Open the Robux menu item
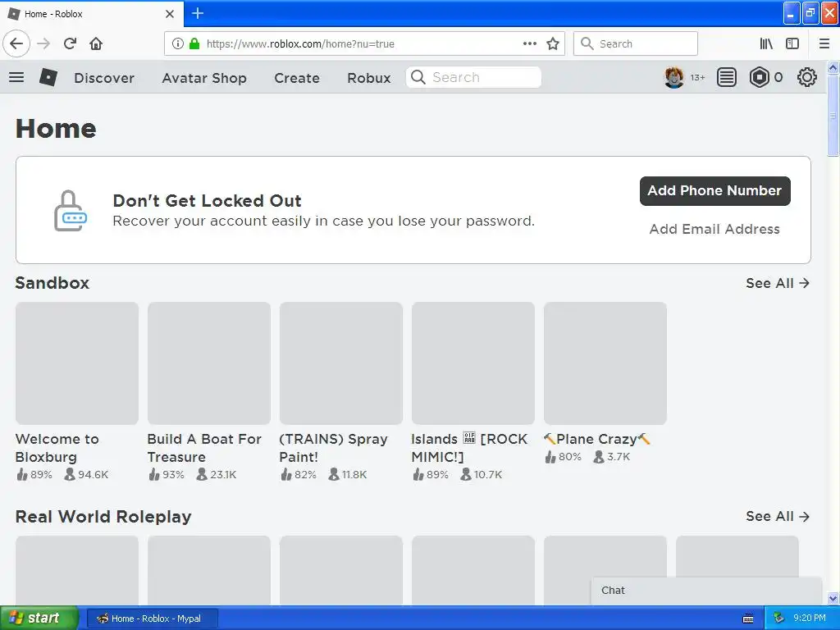This screenshot has width=840, height=630. [368, 78]
